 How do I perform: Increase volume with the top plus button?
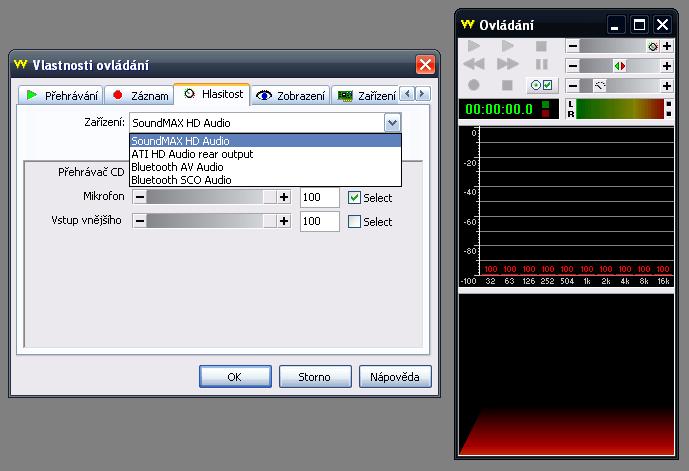[x=667, y=46]
